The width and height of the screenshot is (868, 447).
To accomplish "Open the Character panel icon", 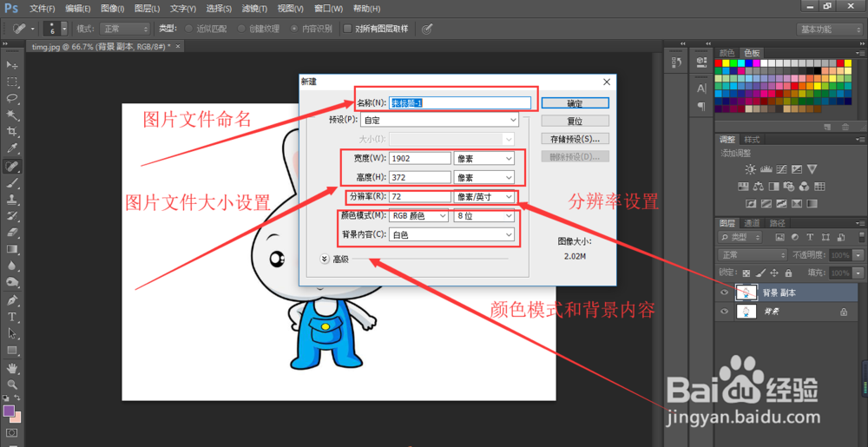I will click(701, 89).
